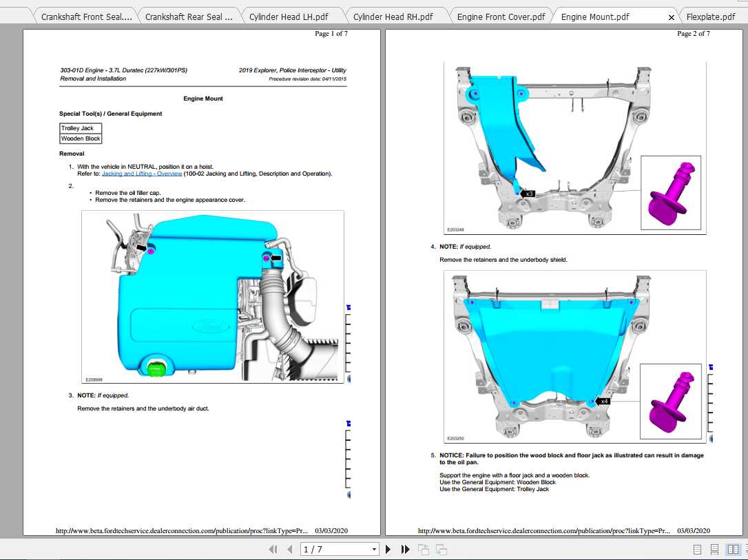The width and height of the screenshot is (748, 560).
Task: Select the Flexplate.pdf tab
Action: click(710, 17)
